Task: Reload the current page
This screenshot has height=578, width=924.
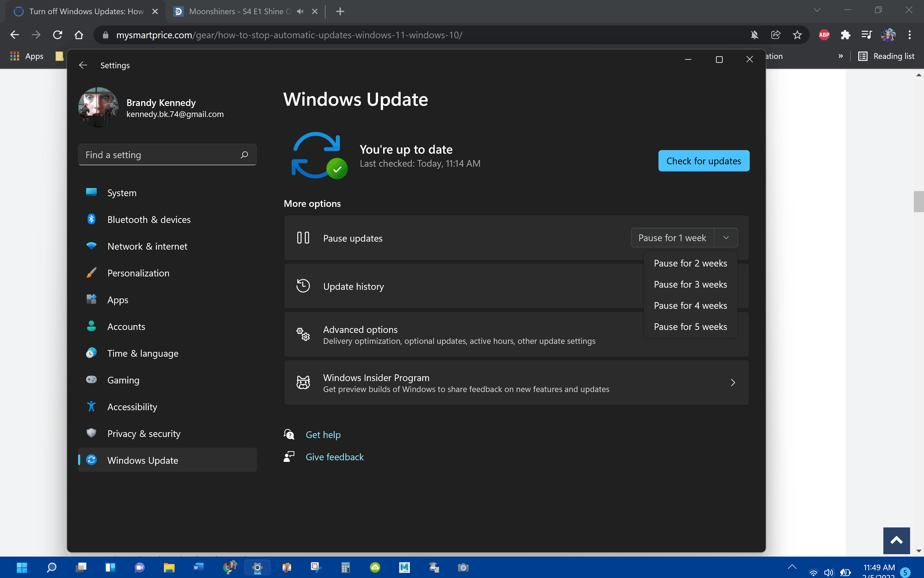Action: (57, 35)
